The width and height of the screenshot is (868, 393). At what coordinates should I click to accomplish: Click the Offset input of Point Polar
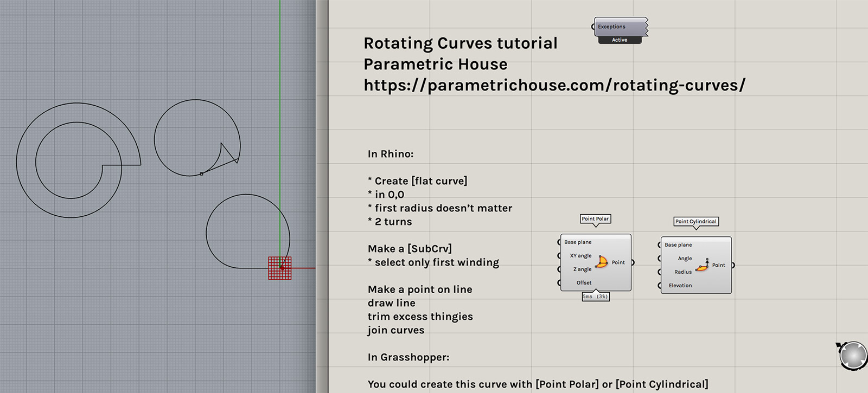click(x=583, y=283)
